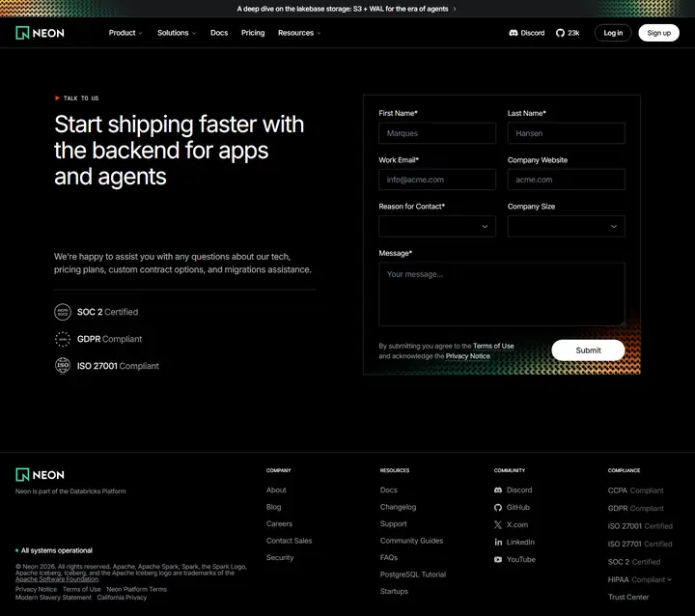Click the announcement banner arrow icon
This screenshot has width=695, height=616.
pyautogui.click(x=455, y=9)
